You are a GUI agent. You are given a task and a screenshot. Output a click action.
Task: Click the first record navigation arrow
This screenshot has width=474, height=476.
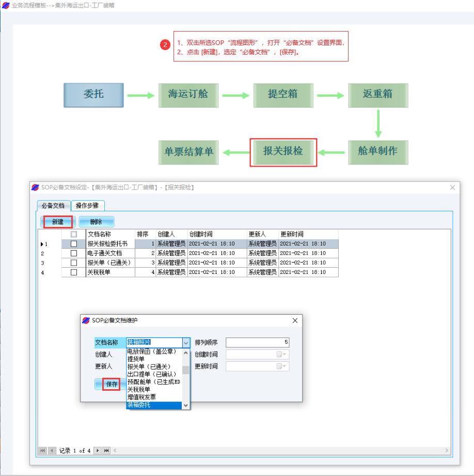point(43,451)
